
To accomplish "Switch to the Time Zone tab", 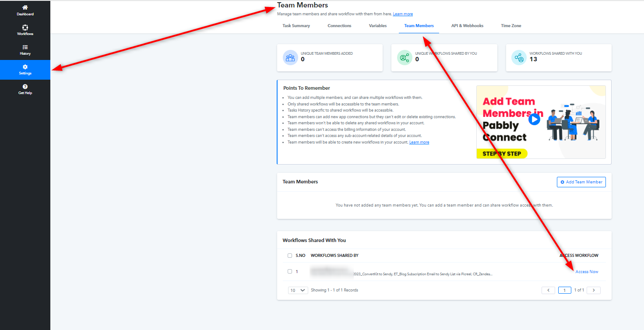I will point(511,26).
